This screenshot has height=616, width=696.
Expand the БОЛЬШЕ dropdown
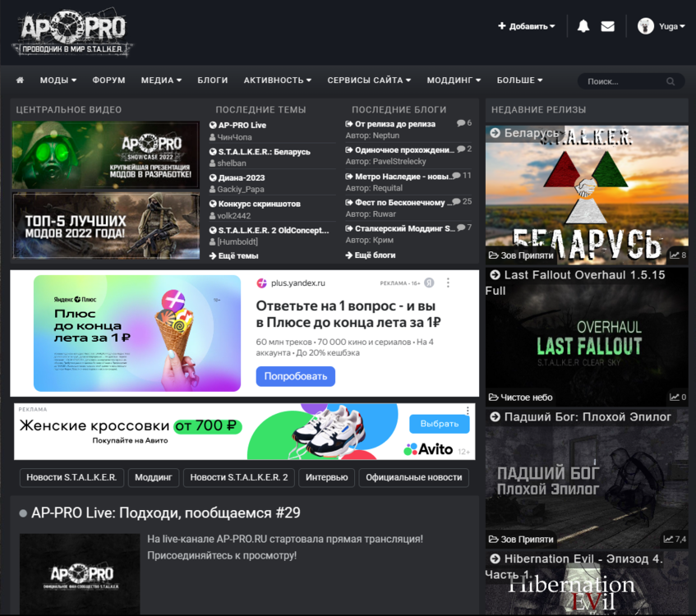coord(516,80)
